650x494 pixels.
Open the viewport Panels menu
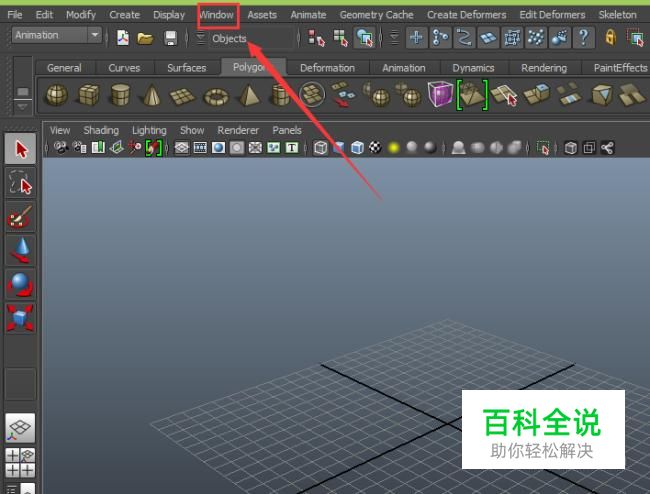pyautogui.click(x=287, y=130)
